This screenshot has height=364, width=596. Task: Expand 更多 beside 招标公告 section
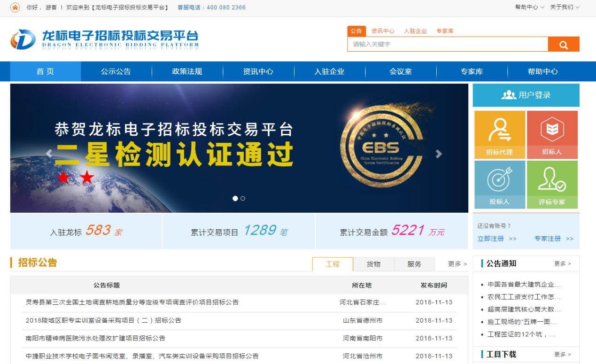pyautogui.click(x=457, y=264)
